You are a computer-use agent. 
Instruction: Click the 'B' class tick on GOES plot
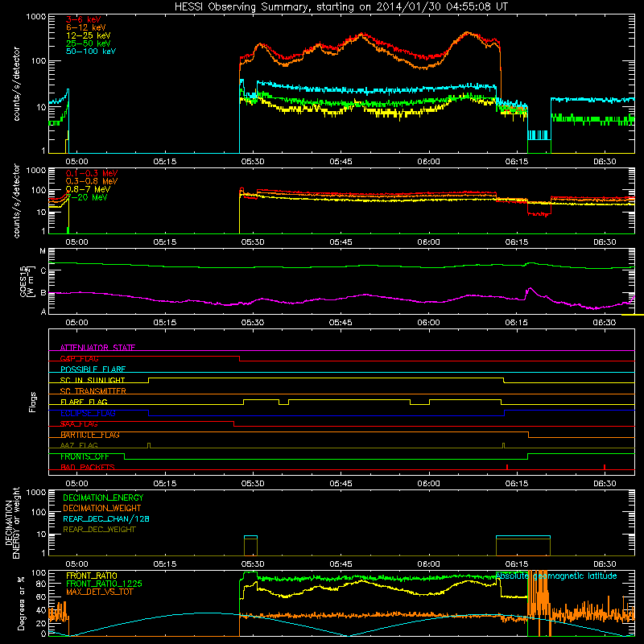point(43,293)
